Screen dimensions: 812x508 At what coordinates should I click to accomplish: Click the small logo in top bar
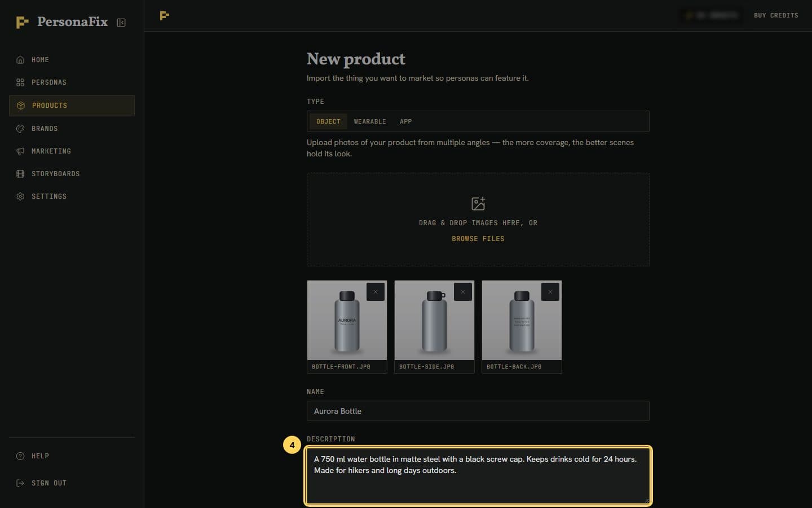164,16
